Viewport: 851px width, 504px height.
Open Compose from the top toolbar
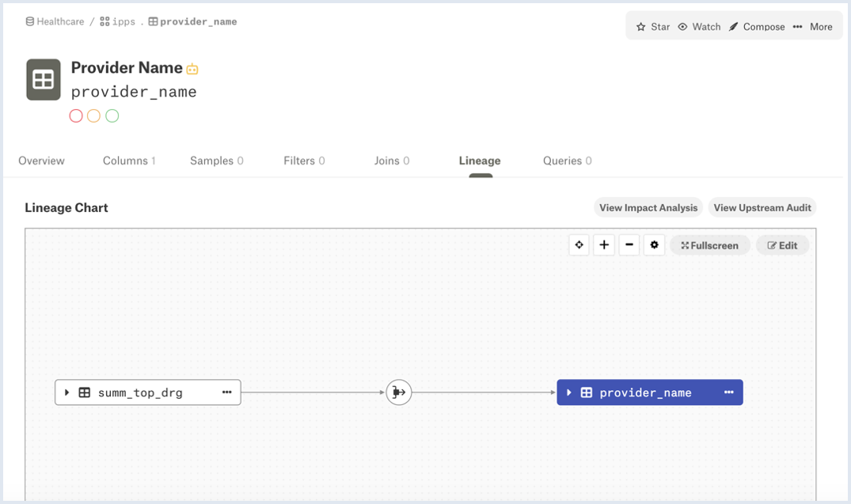tap(757, 27)
